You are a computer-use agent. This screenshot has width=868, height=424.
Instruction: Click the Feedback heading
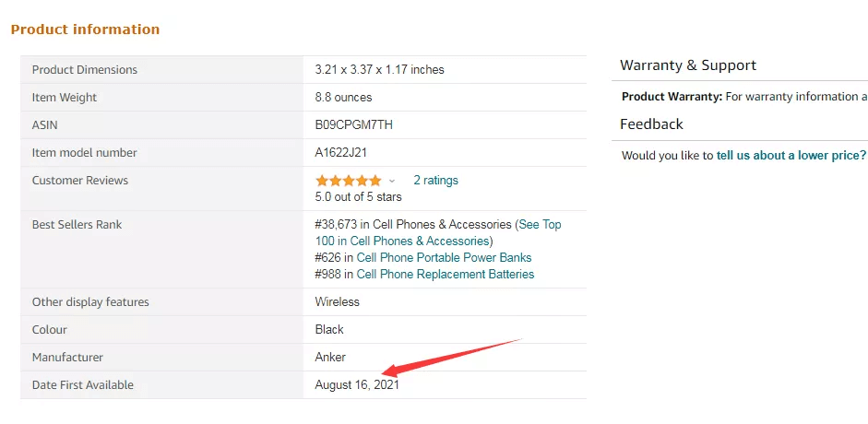(651, 124)
